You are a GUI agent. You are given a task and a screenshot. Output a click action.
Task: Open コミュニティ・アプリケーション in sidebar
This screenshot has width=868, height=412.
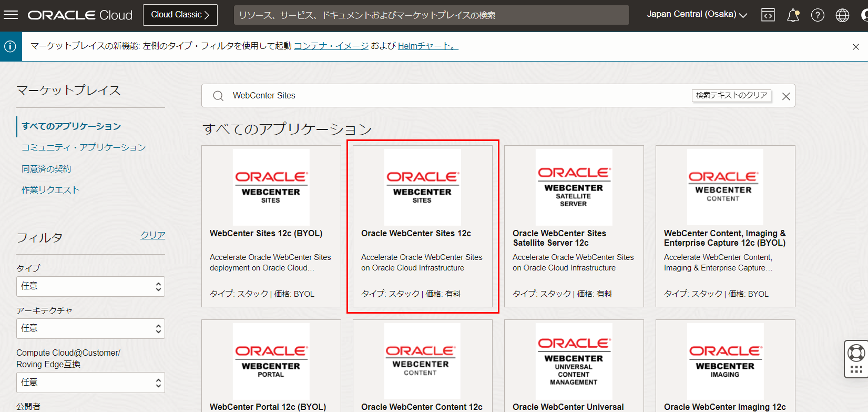[x=84, y=147]
